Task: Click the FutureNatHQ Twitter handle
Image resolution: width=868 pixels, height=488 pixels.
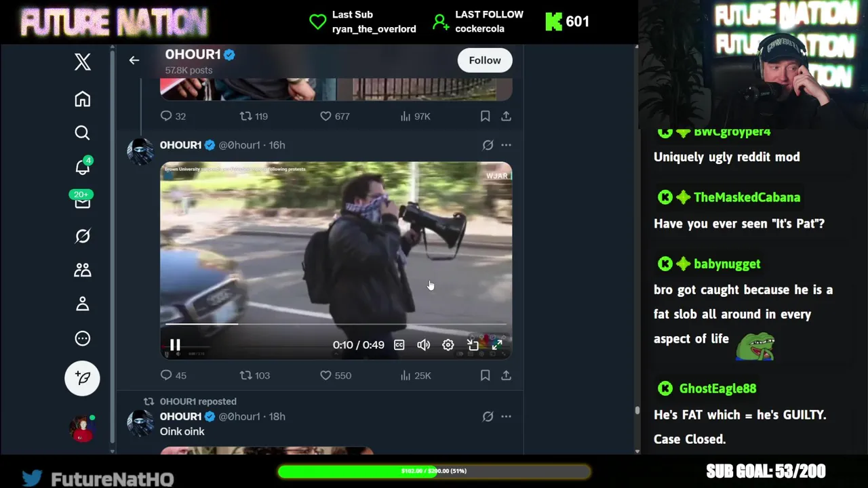Action: pyautogui.click(x=112, y=479)
